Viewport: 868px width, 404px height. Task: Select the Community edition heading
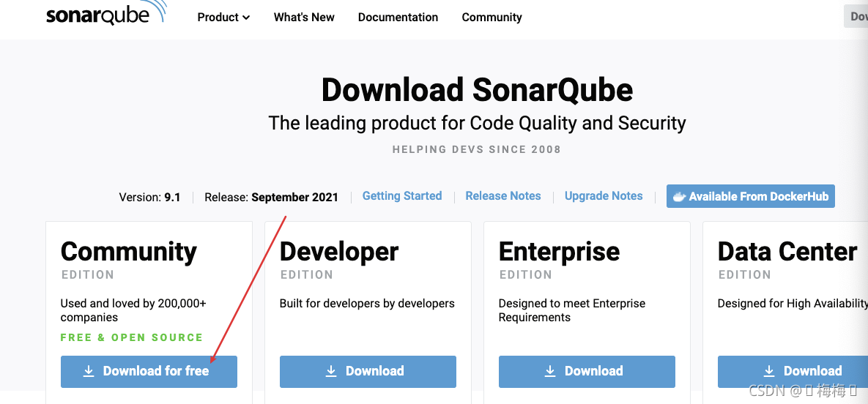pos(128,252)
